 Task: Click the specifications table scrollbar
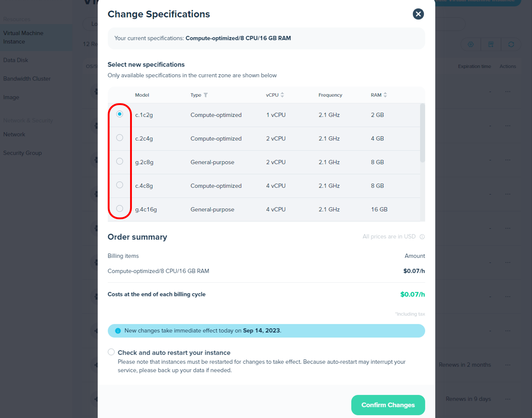(422, 133)
